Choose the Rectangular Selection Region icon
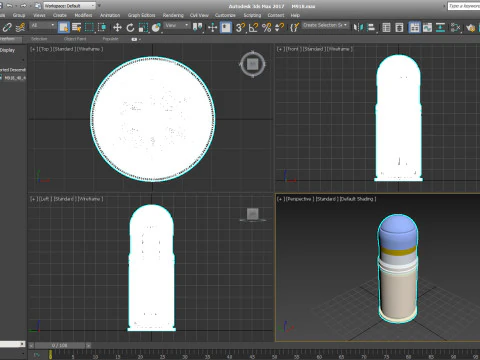480x360 pixels. pos(89,27)
